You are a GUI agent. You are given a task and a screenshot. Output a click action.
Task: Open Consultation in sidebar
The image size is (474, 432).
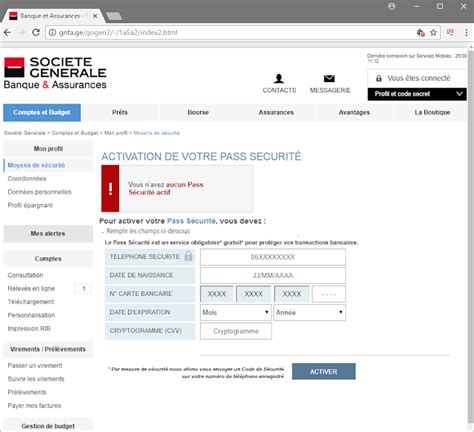point(25,275)
